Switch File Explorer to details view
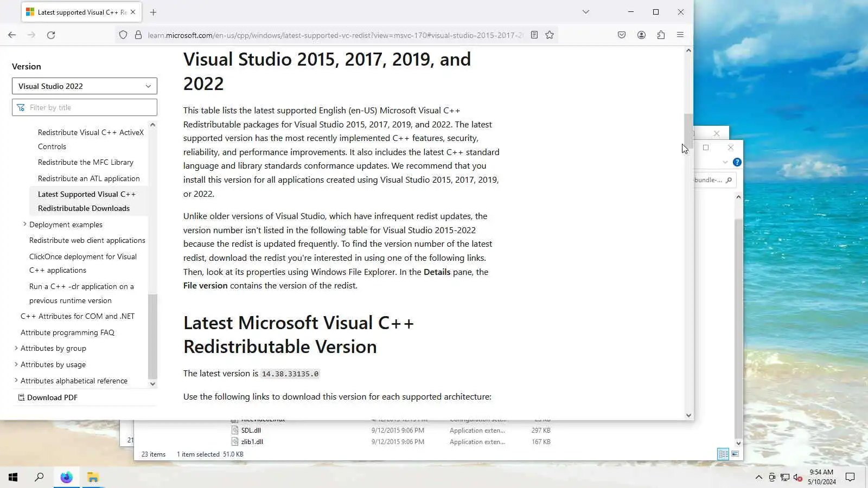Screen dimensions: 868x488 [723, 454]
